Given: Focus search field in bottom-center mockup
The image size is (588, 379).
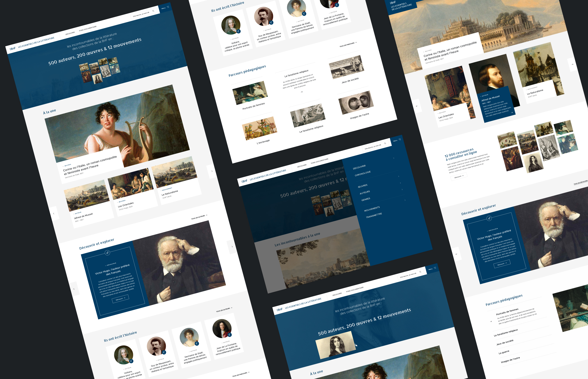Looking at the screenshot, I should 411,275.
